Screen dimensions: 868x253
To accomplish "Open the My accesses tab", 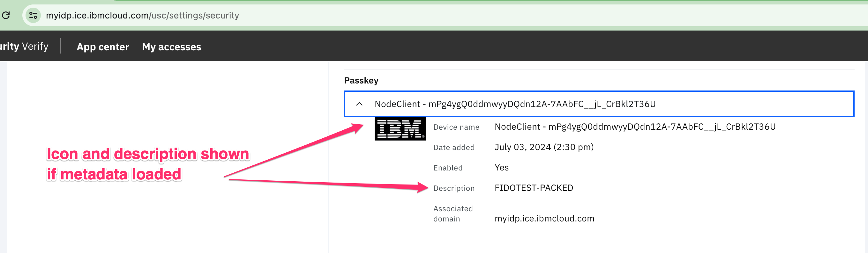I will pos(171,47).
